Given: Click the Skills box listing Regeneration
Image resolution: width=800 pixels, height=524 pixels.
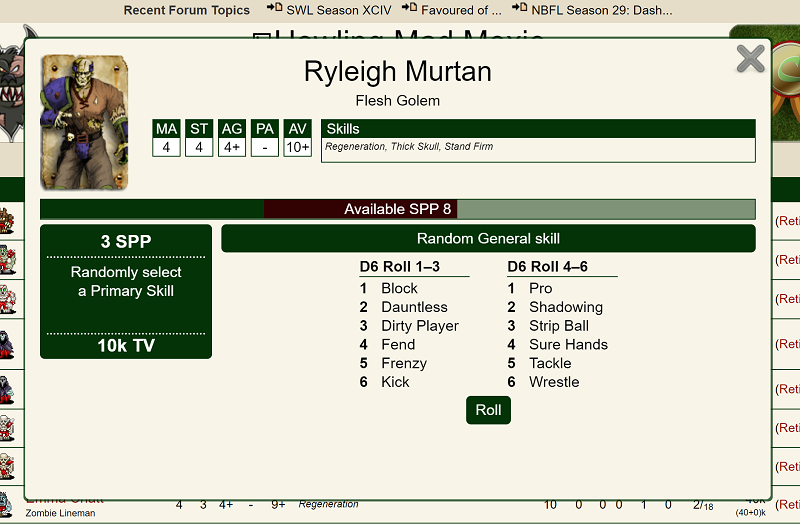Looking at the screenshot, I should (538, 141).
